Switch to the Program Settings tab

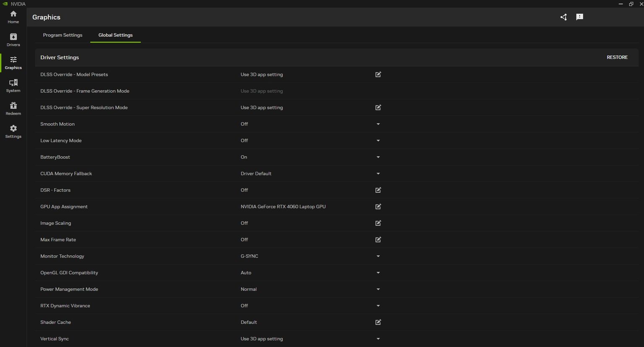point(62,35)
